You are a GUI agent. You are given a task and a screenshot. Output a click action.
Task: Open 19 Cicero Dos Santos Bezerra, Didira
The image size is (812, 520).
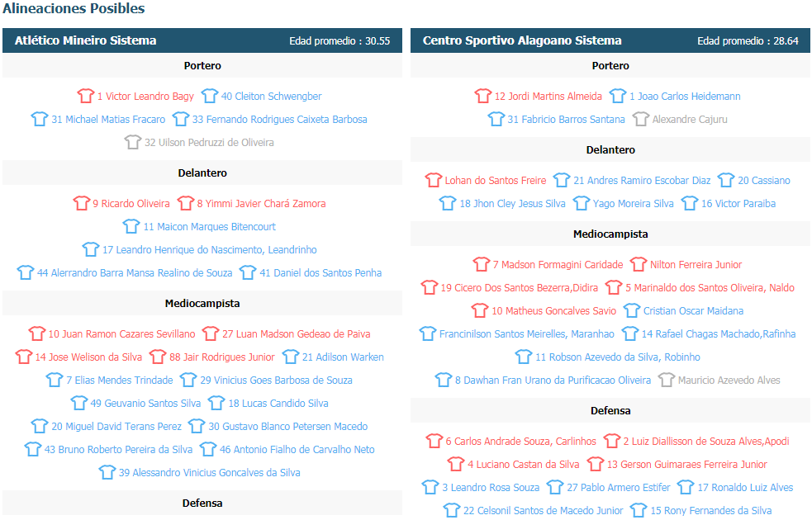(520, 288)
